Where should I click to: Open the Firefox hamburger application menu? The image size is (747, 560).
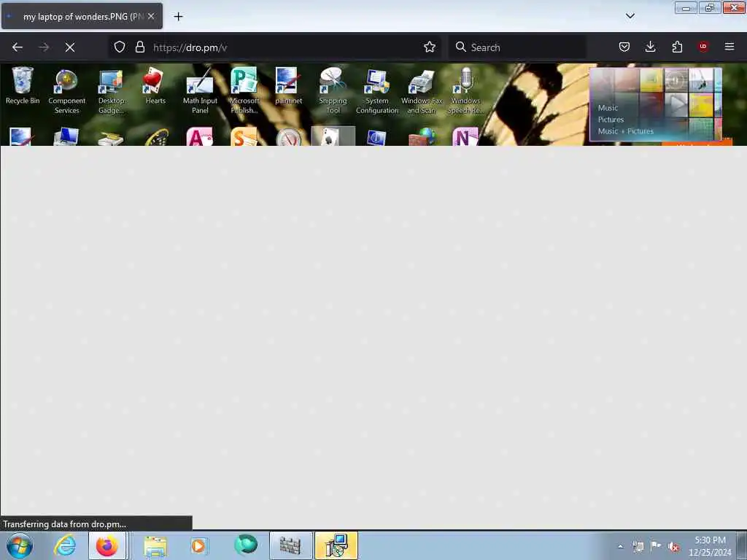click(x=729, y=47)
